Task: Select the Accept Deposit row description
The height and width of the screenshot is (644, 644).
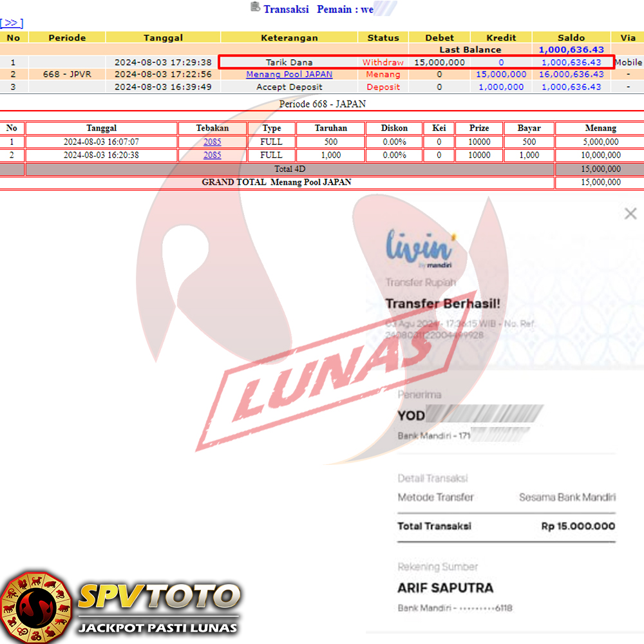Action: click(x=289, y=87)
